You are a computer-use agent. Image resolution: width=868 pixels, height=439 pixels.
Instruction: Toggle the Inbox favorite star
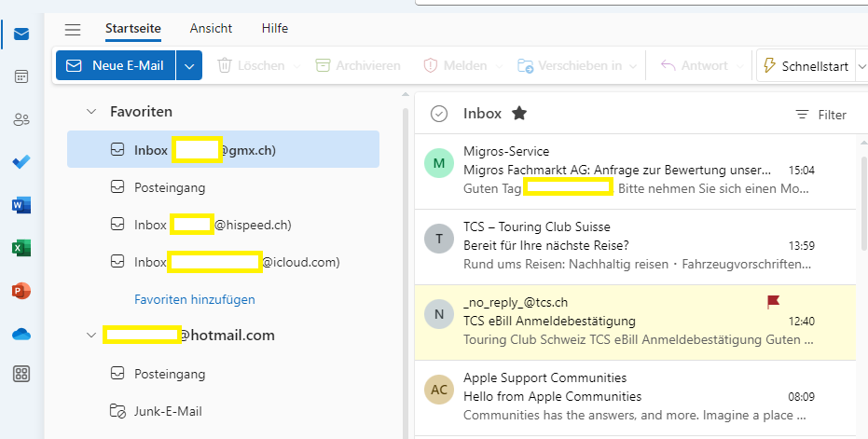[x=518, y=114]
